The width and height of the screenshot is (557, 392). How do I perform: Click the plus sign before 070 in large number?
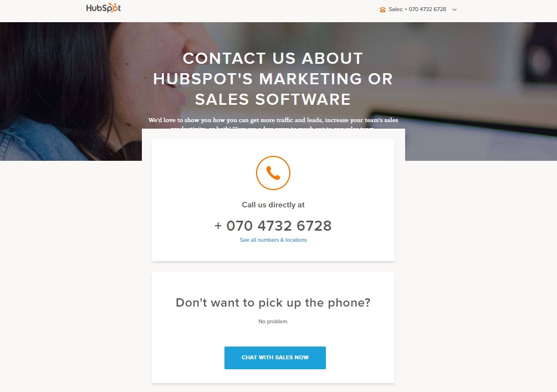pyautogui.click(x=218, y=226)
